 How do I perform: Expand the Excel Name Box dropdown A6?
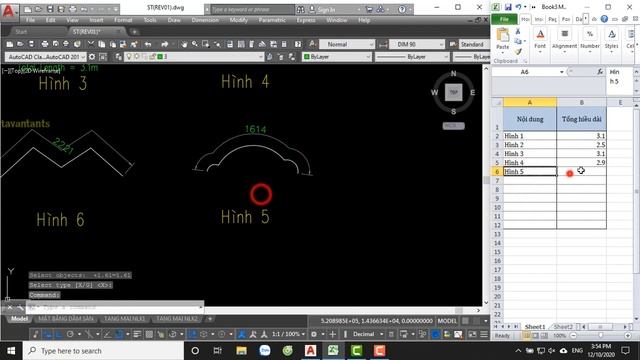coord(562,72)
